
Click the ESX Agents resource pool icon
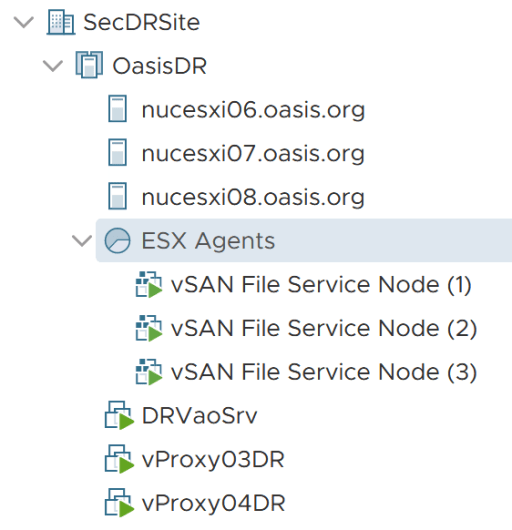[117, 240]
